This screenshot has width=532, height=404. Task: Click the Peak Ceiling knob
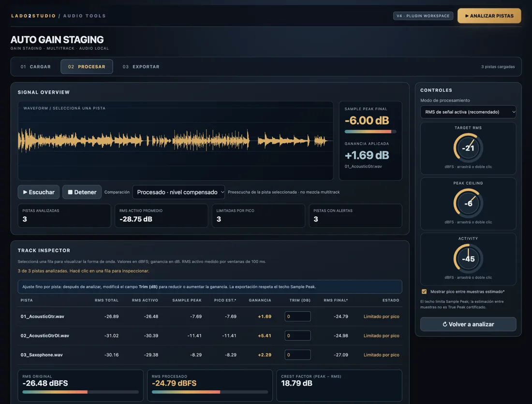468,203
